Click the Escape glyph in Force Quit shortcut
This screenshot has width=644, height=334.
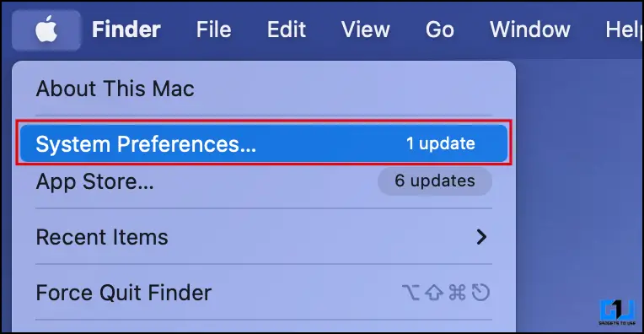coord(480,293)
